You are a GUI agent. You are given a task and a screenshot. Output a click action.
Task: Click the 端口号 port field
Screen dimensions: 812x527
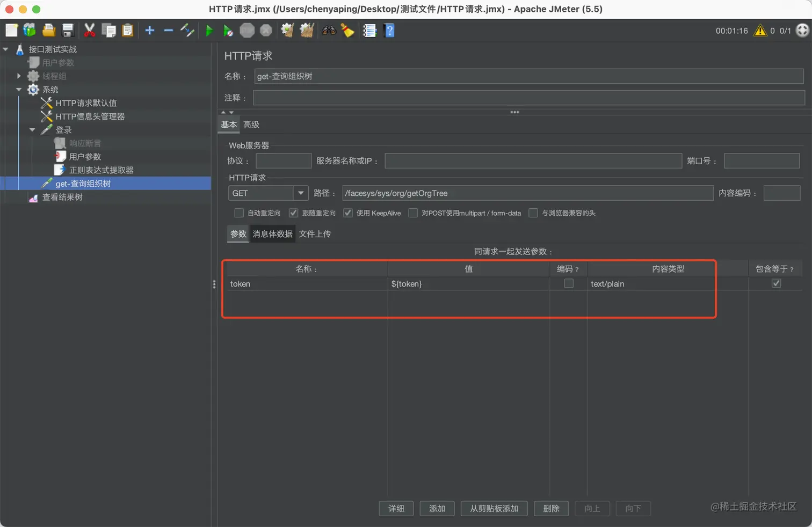coord(762,161)
